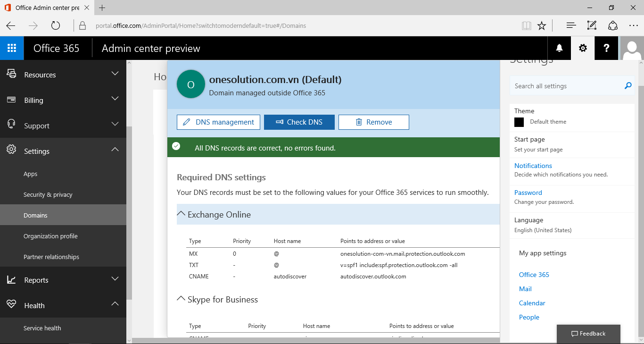Collapse the Skype for Business section
Image resolution: width=644 pixels, height=344 pixels.
tap(181, 299)
